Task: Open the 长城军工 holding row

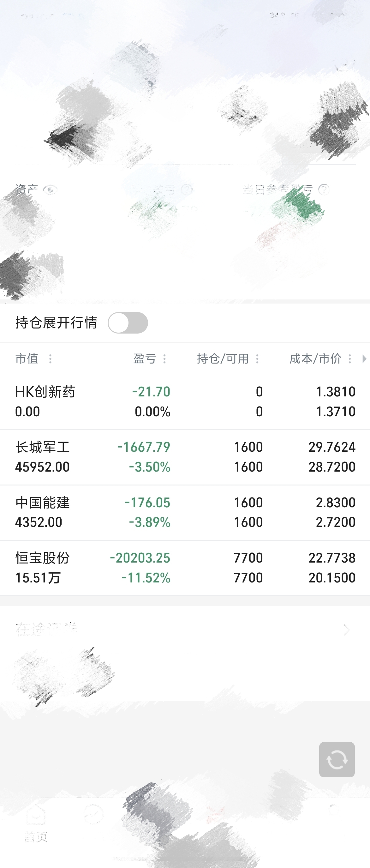Action: tap(185, 457)
